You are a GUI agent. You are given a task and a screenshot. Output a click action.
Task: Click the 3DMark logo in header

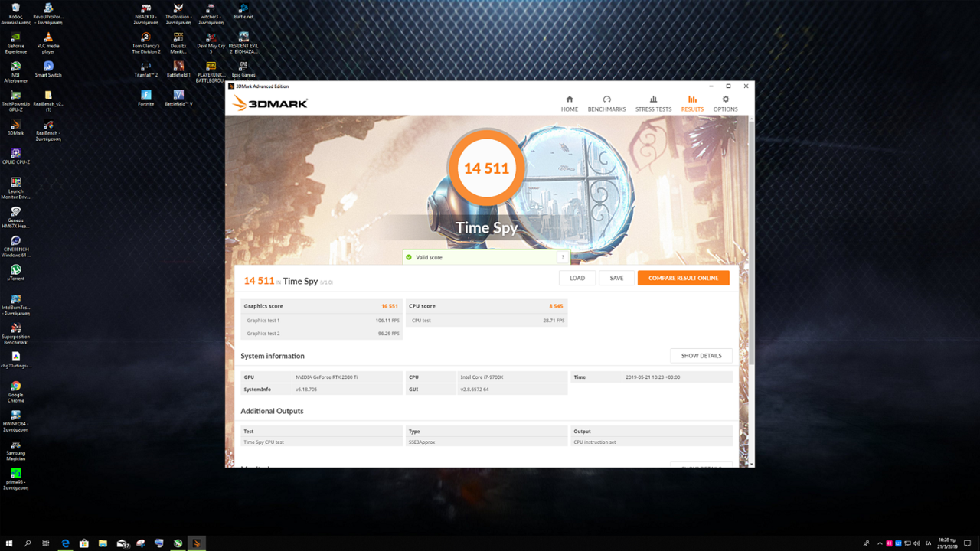(x=269, y=103)
